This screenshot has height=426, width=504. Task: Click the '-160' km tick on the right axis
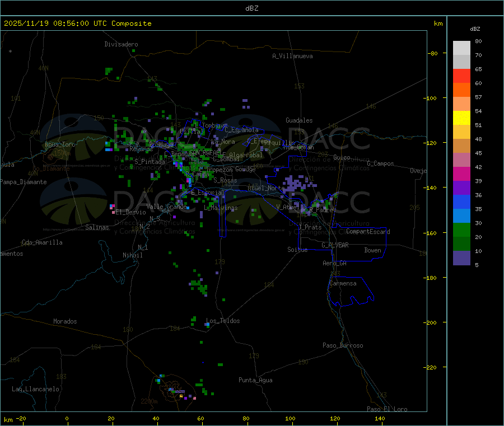(x=431, y=233)
